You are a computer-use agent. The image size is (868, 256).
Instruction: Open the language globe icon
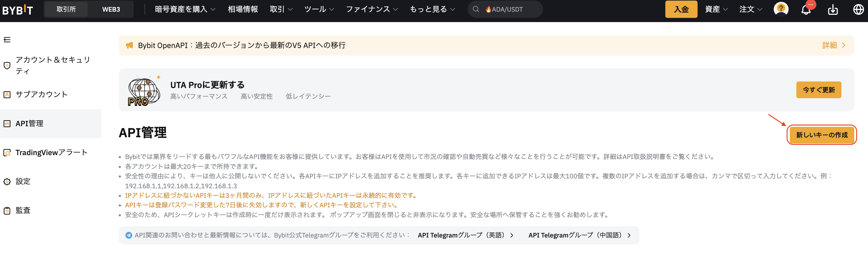(x=858, y=10)
